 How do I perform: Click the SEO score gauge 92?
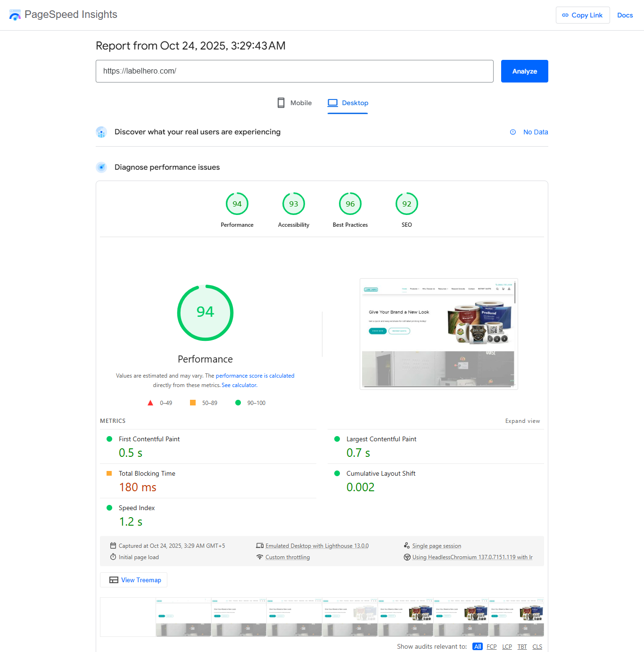coord(407,204)
